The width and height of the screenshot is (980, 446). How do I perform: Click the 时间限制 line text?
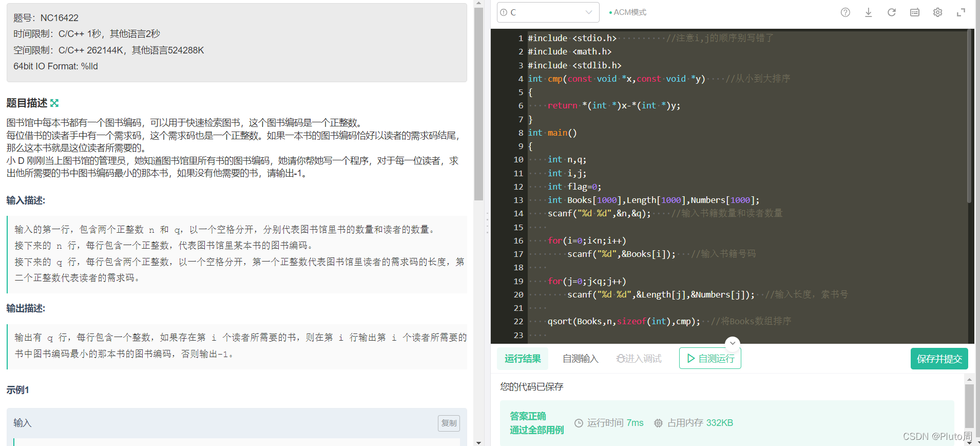pyautogui.click(x=87, y=34)
